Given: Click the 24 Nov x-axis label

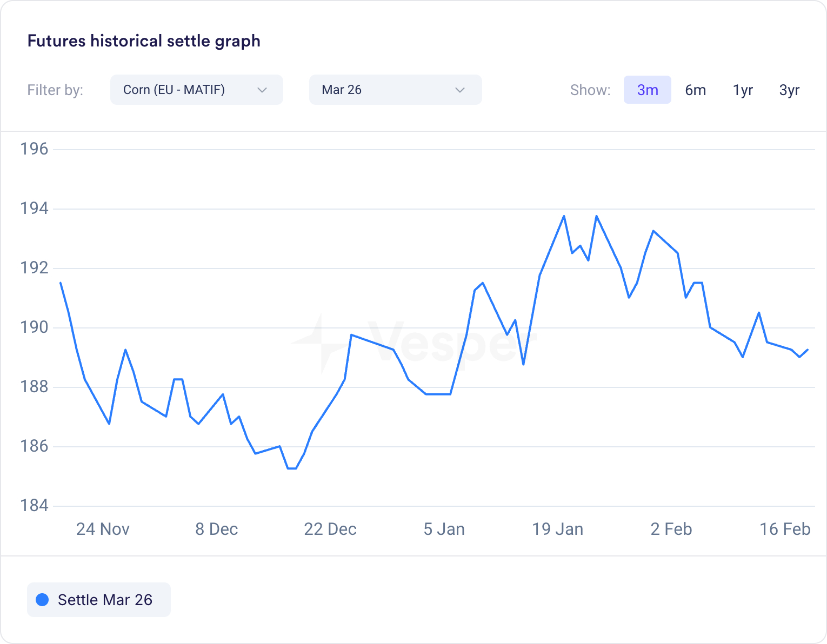Looking at the screenshot, I should (103, 529).
